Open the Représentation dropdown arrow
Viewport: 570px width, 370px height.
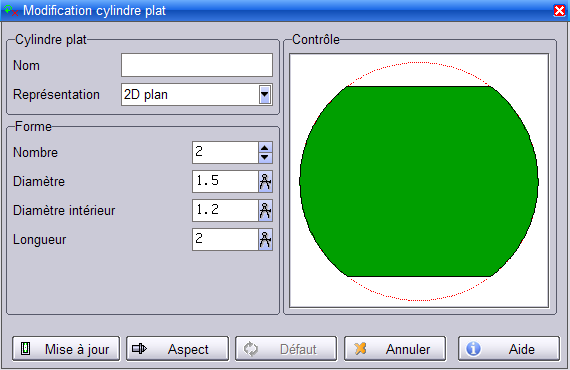click(265, 95)
